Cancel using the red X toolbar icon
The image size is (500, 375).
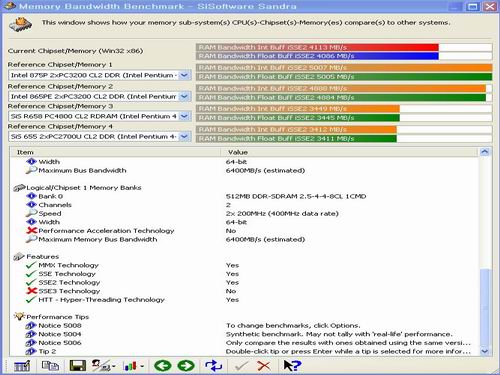tap(264, 366)
